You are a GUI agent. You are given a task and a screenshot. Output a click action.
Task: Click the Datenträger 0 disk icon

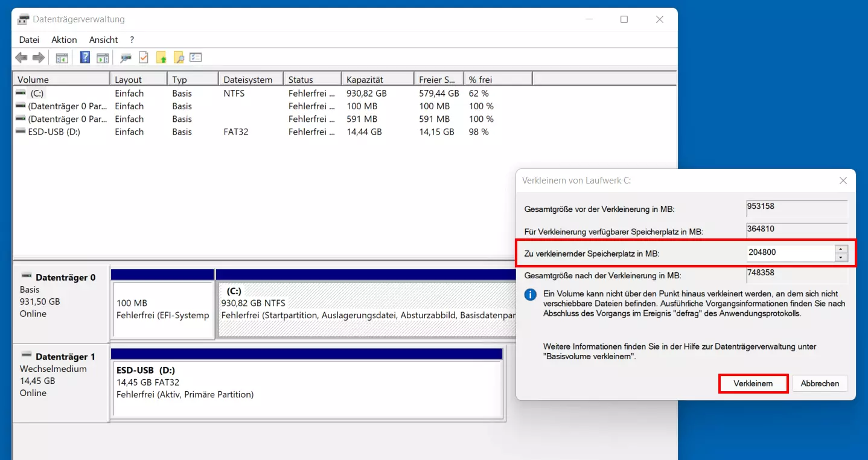coord(26,276)
